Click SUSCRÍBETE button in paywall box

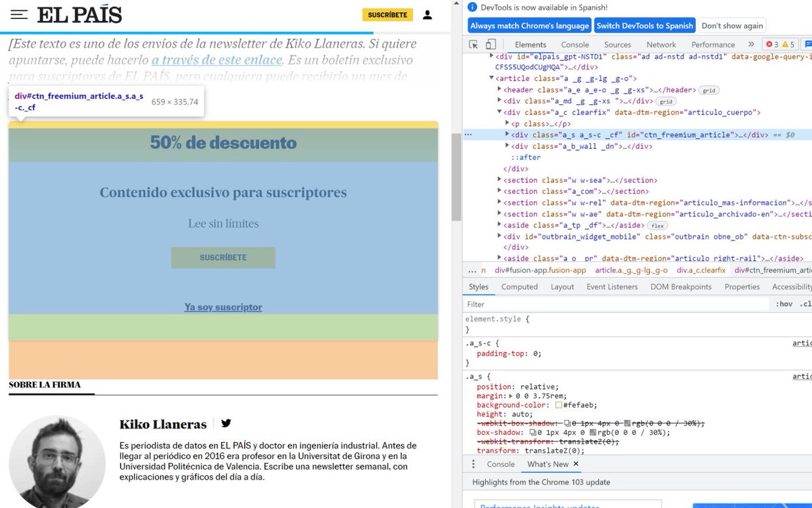[x=223, y=257]
